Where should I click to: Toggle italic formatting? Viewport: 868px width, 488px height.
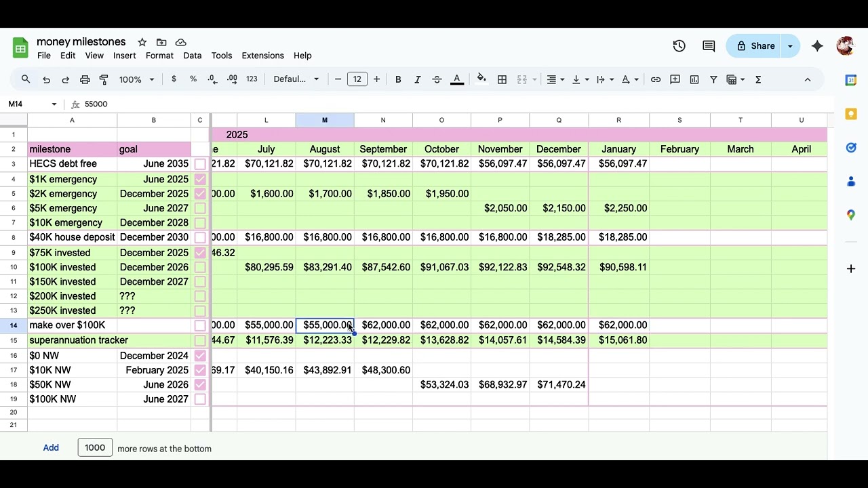(417, 79)
